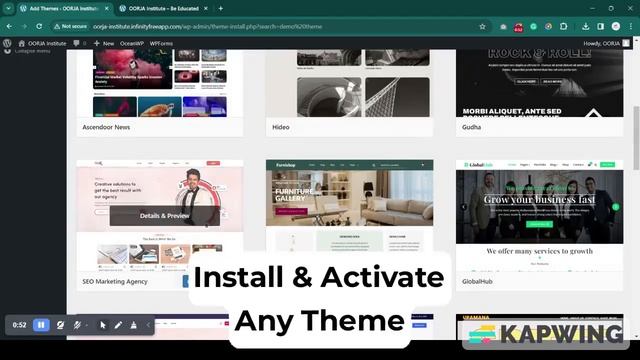The height and width of the screenshot is (360, 640).
Task: Open the New content menu
Action: coord(104,43)
